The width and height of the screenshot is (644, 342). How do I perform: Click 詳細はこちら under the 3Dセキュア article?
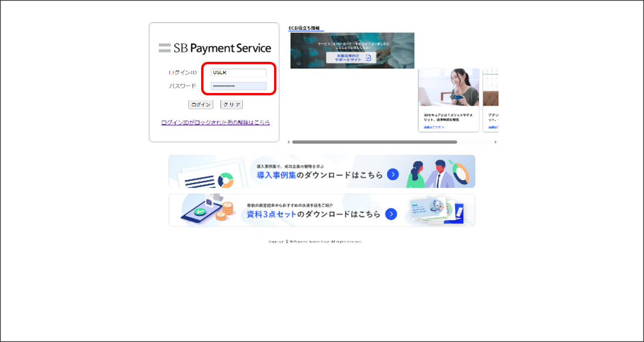tap(434, 127)
